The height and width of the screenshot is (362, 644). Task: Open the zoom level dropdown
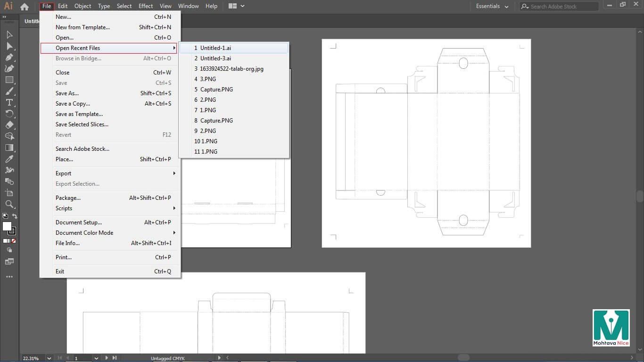pos(49,358)
